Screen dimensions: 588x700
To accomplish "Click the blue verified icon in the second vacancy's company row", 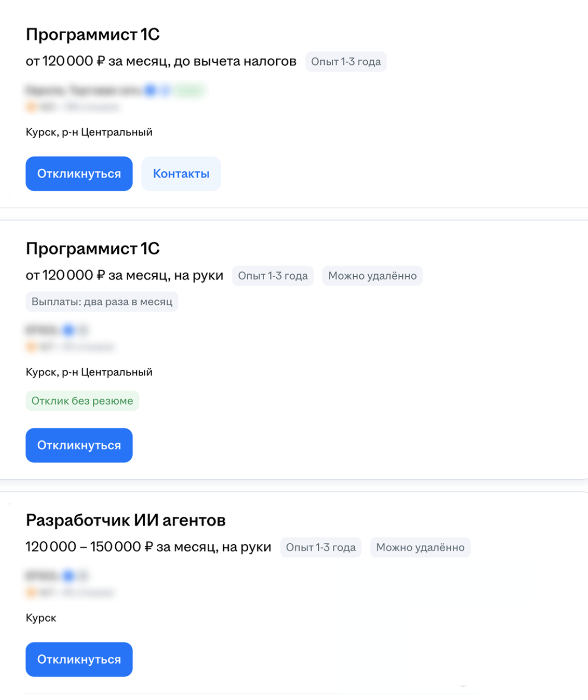I will click(68, 330).
